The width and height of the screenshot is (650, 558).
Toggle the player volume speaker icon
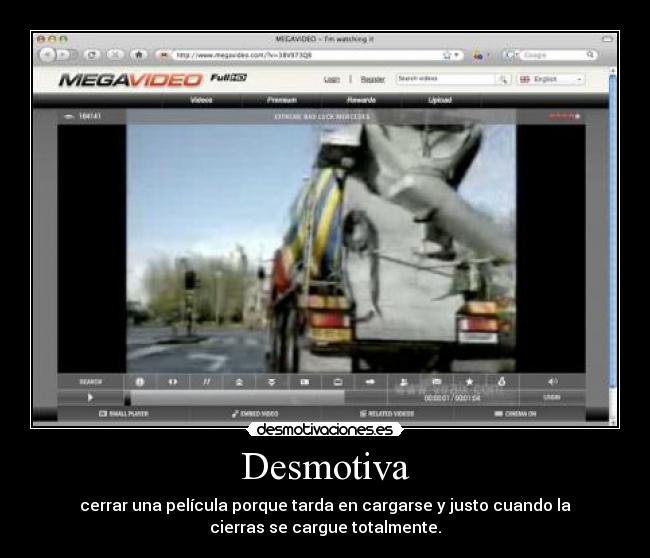click(553, 381)
